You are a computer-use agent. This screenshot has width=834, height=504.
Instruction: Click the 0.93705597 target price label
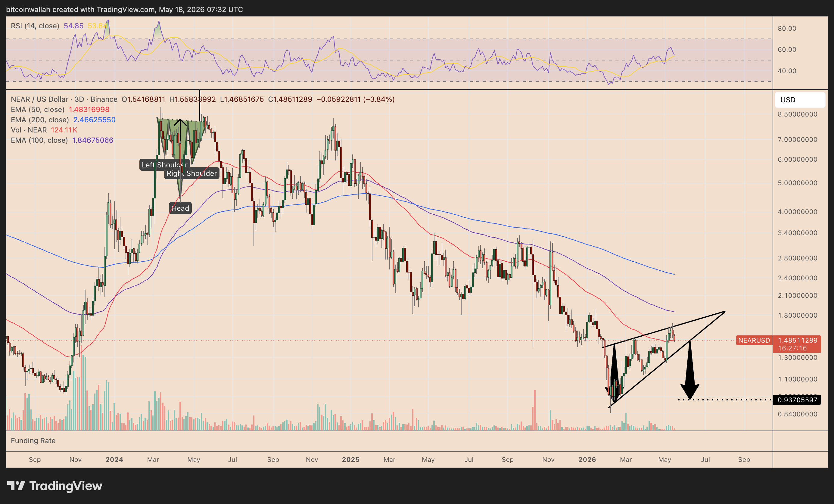point(797,400)
